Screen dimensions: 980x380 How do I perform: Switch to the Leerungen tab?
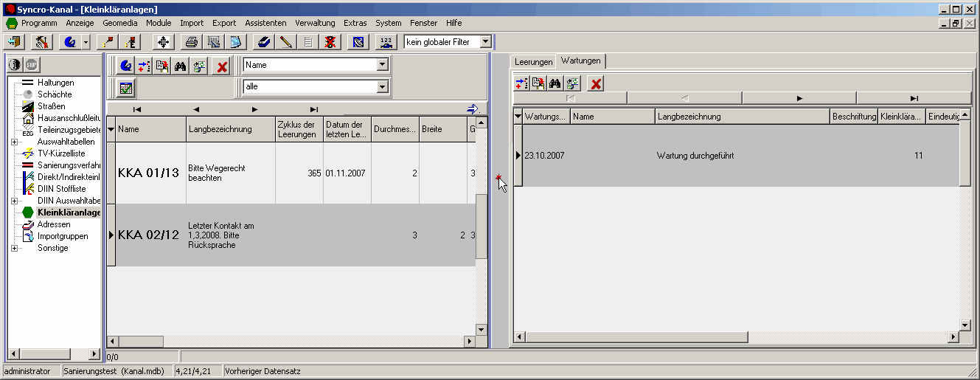533,62
